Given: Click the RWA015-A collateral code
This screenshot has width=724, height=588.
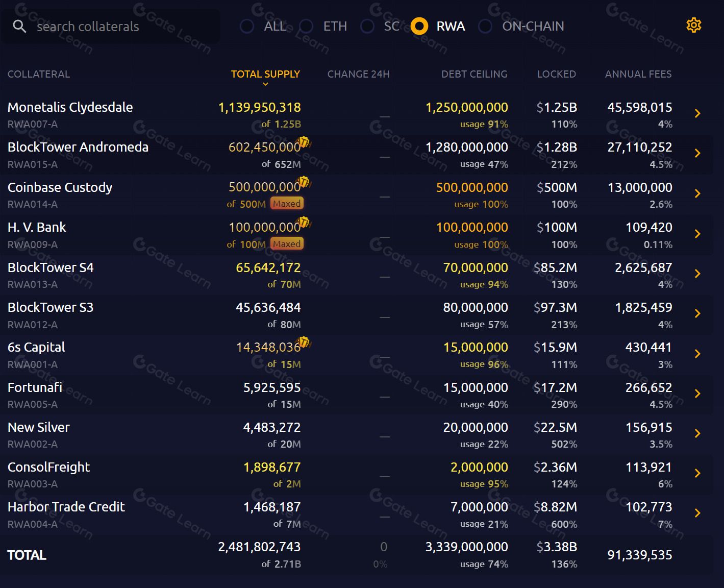Looking at the screenshot, I should 33,164.
